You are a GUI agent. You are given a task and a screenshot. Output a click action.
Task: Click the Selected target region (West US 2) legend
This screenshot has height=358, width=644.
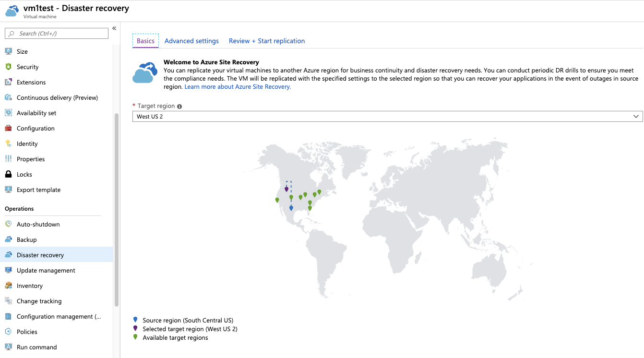tap(190, 329)
